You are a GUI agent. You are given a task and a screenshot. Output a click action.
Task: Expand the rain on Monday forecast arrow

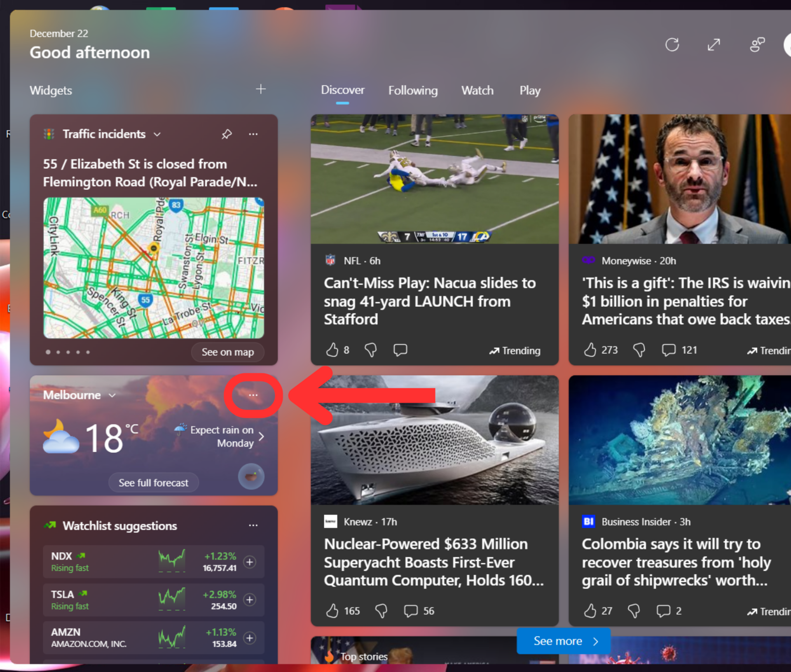click(261, 436)
